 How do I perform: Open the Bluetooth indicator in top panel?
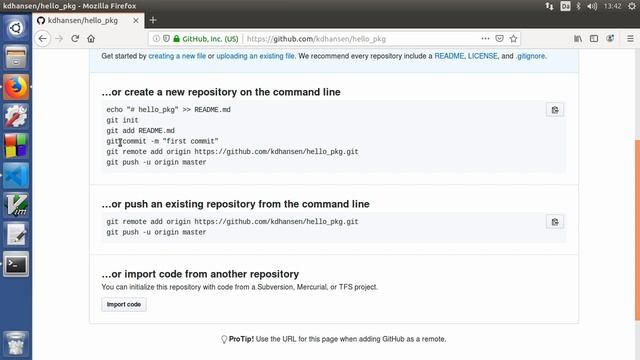[x=578, y=6]
